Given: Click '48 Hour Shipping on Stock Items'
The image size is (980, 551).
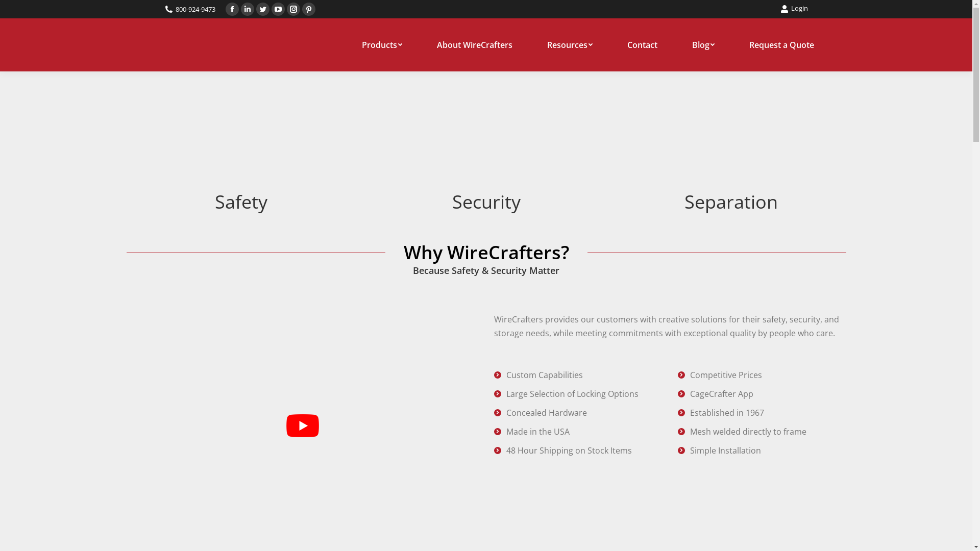Looking at the screenshot, I should click(569, 450).
